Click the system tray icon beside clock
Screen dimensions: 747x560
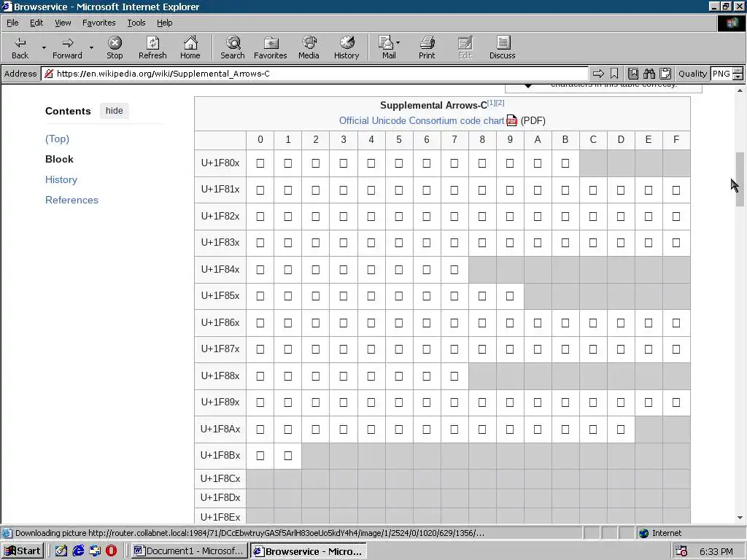[681, 551]
